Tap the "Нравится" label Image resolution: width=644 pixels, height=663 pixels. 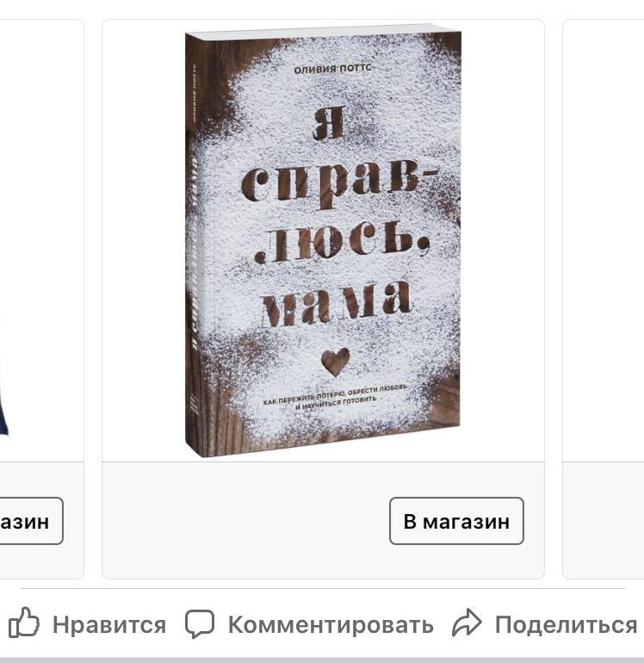pyautogui.click(x=109, y=624)
